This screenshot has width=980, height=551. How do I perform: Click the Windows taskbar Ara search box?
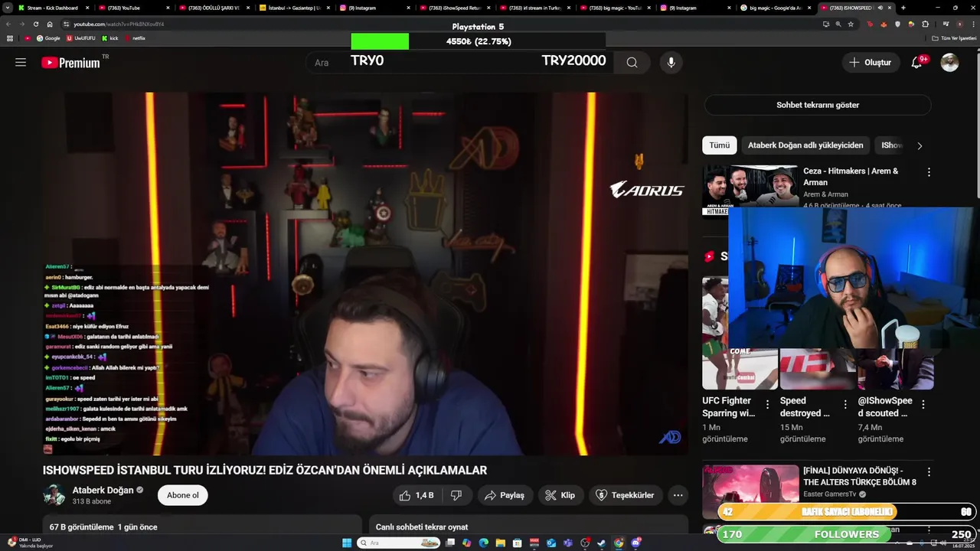tap(399, 543)
